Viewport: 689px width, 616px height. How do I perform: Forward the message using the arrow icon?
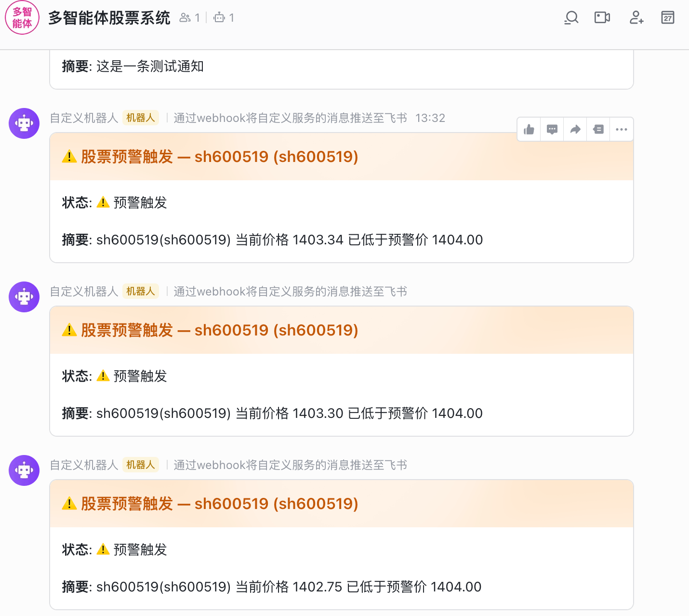point(575,129)
